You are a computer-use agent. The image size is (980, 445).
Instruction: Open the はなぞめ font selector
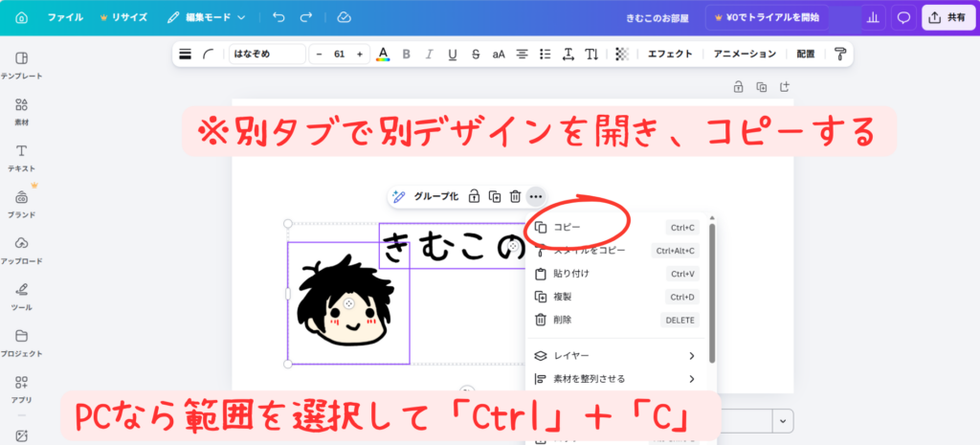coord(267,54)
